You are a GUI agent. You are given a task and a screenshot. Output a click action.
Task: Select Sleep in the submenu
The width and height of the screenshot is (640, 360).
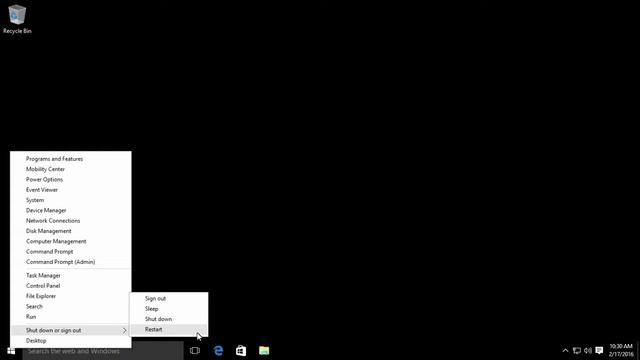coord(169,309)
